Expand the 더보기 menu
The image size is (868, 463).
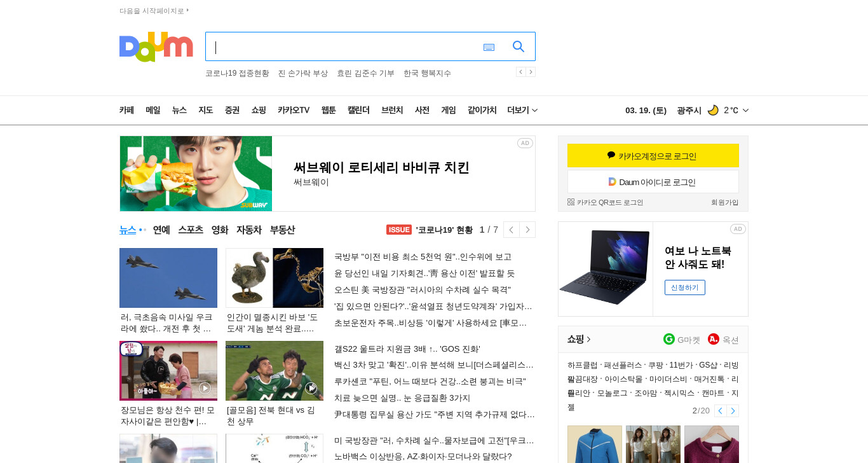point(522,110)
